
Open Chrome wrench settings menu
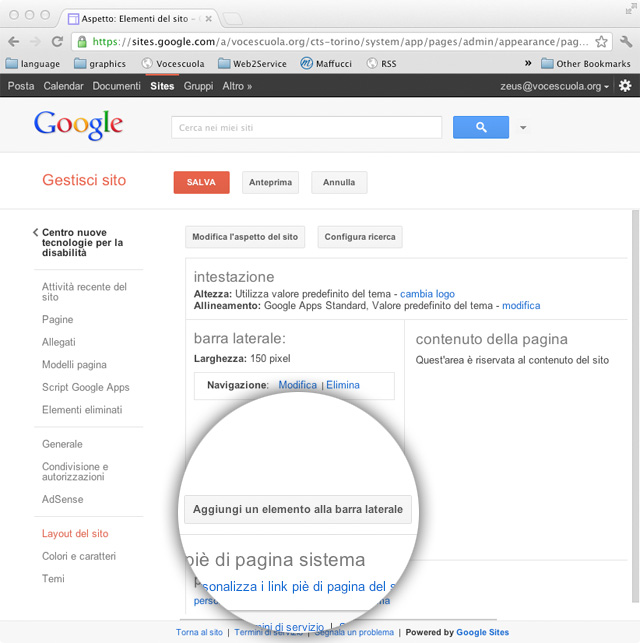point(626,42)
